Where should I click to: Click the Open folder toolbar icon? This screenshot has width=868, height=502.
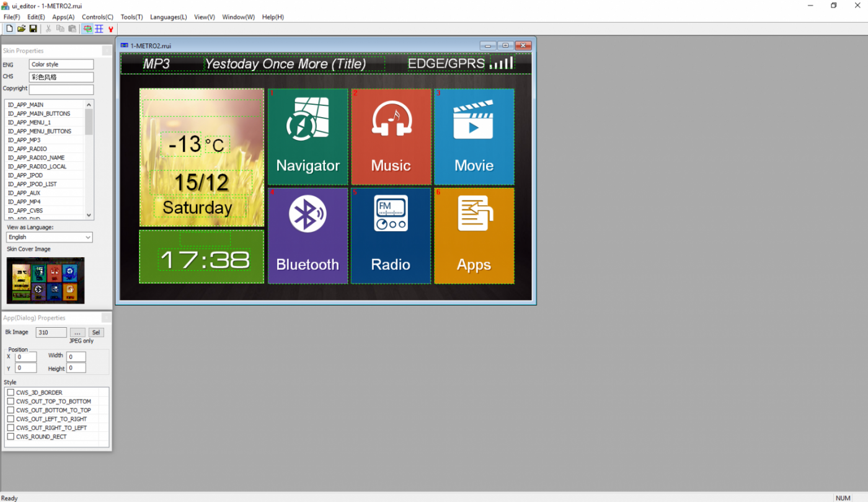(x=21, y=29)
